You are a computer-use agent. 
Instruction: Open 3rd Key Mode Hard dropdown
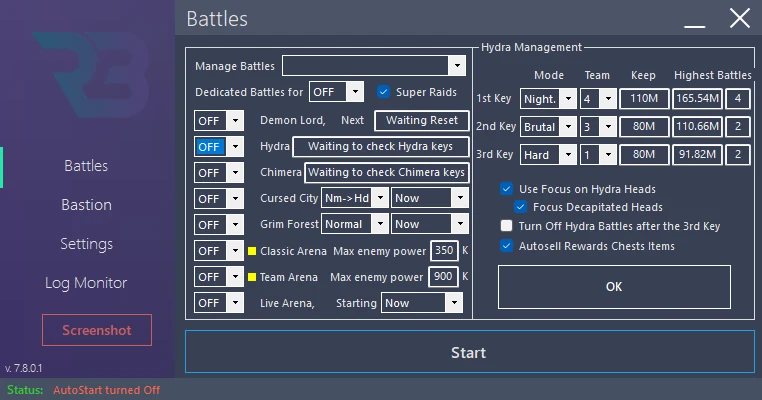(x=568, y=155)
